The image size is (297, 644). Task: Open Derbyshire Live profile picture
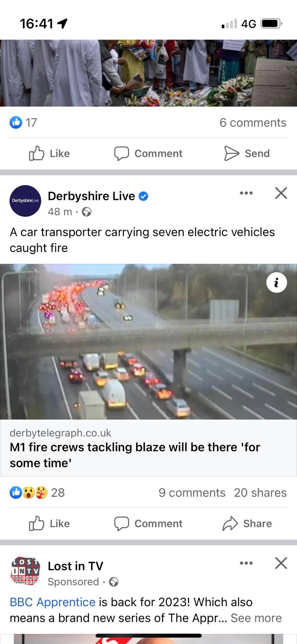click(25, 201)
